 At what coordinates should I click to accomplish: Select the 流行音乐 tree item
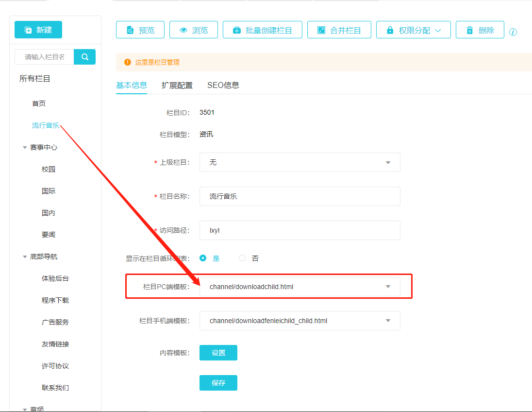pyautogui.click(x=46, y=125)
